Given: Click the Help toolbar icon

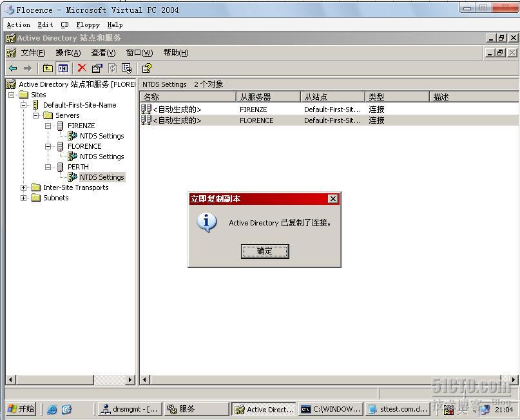Looking at the screenshot, I should point(146,68).
